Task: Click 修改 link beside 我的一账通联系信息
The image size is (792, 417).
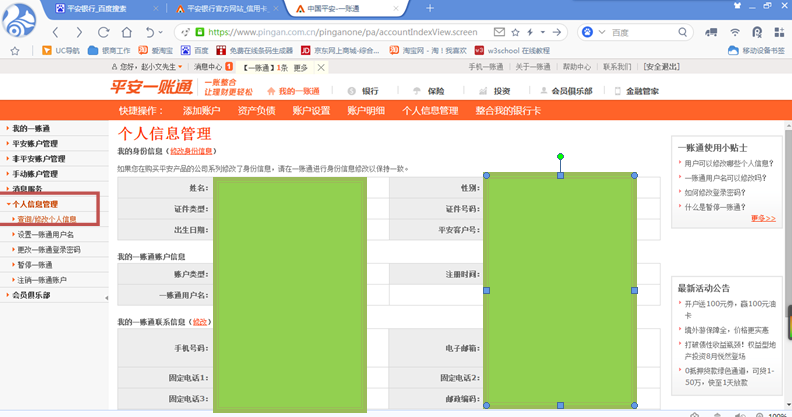Action: click(200, 322)
